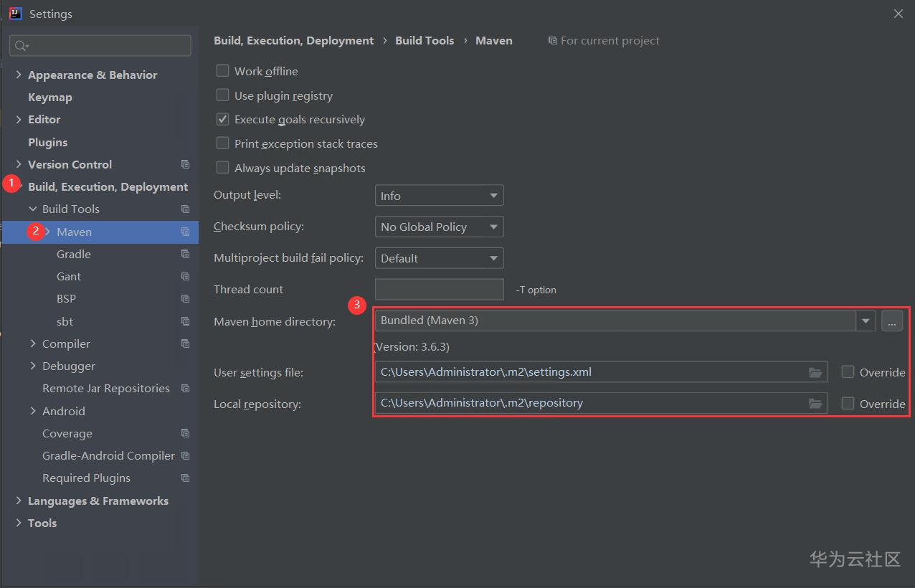Click project-level icon next to Version Control

[x=185, y=164]
